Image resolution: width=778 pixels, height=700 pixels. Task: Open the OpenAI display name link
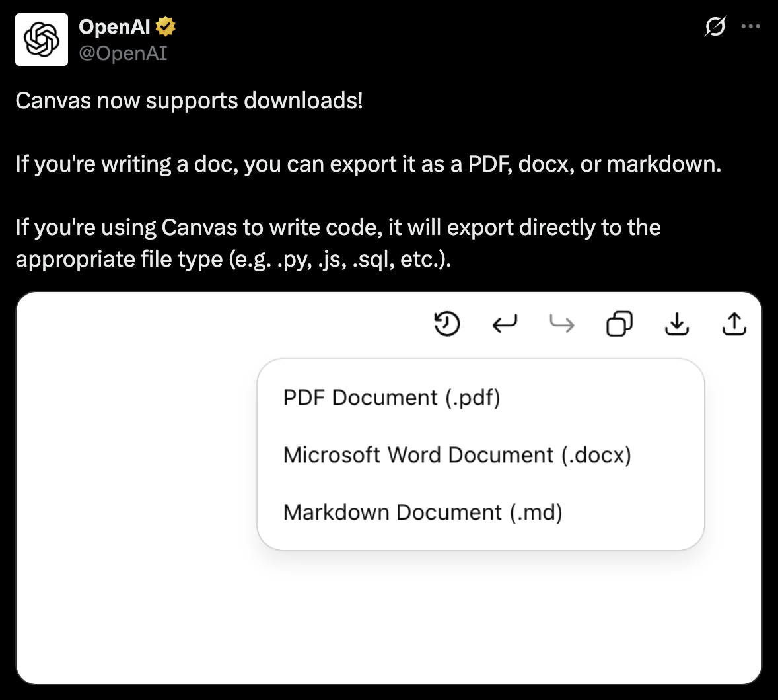click(114, 27)
